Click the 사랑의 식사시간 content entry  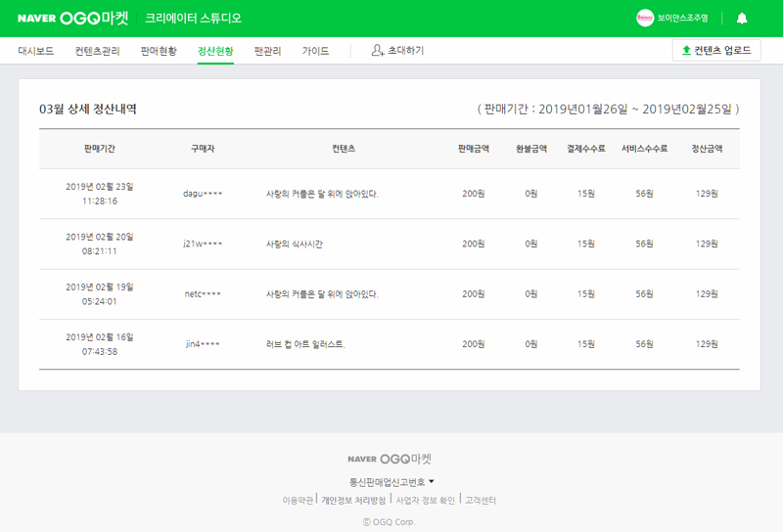[295, 244]
